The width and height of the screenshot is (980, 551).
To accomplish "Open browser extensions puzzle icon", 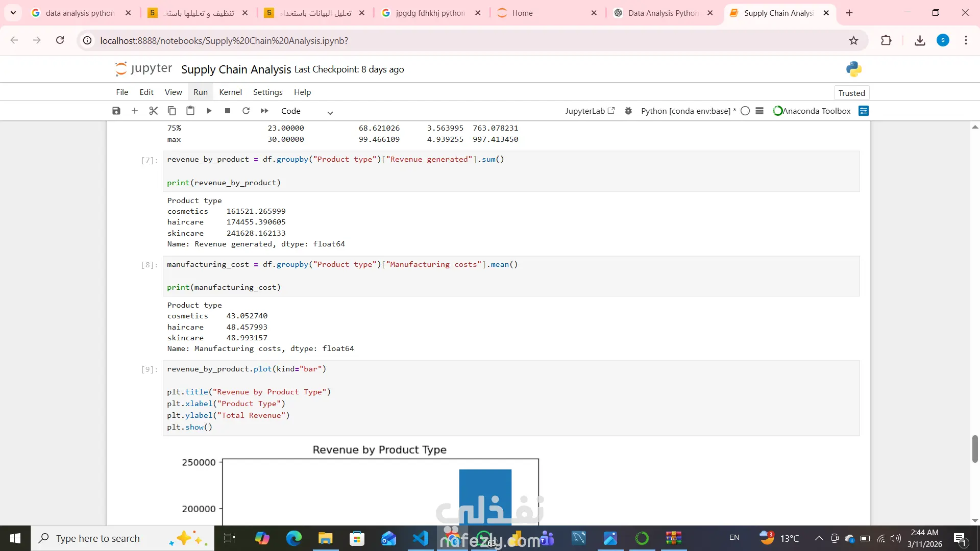I will [x=886, y=40].
